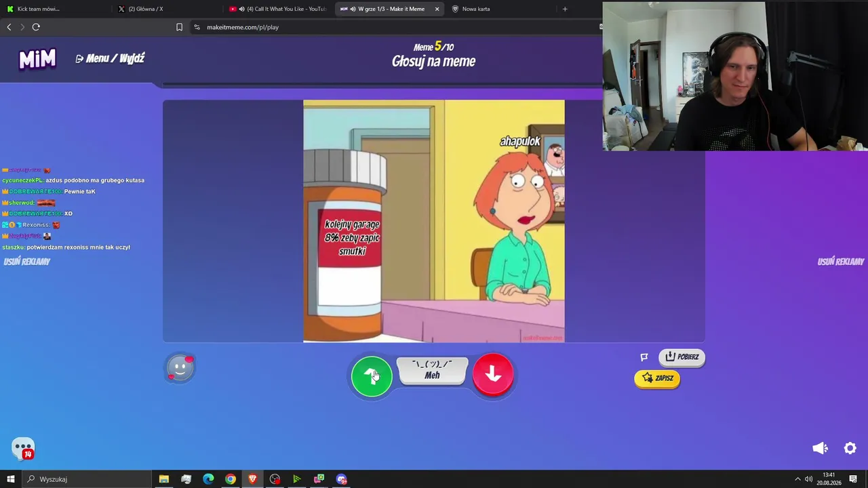Screen dimensions: 868x488
Task: Switch to the Call It What You Like YouTube tab
Action: (x=278, y=9)
